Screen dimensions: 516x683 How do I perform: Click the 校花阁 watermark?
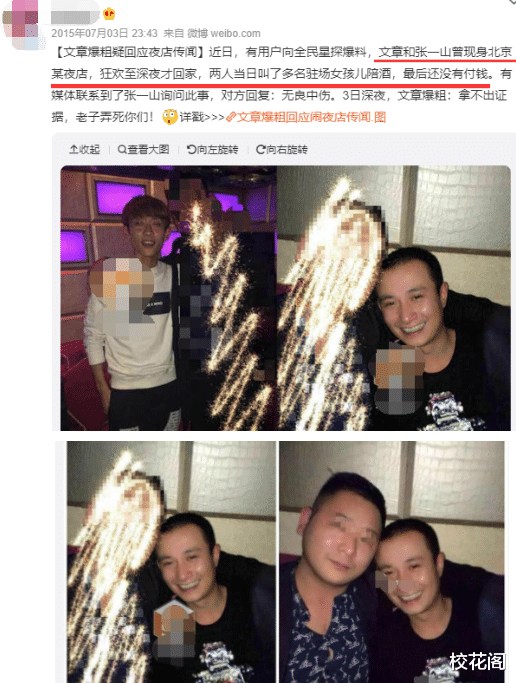coord(477,661)
